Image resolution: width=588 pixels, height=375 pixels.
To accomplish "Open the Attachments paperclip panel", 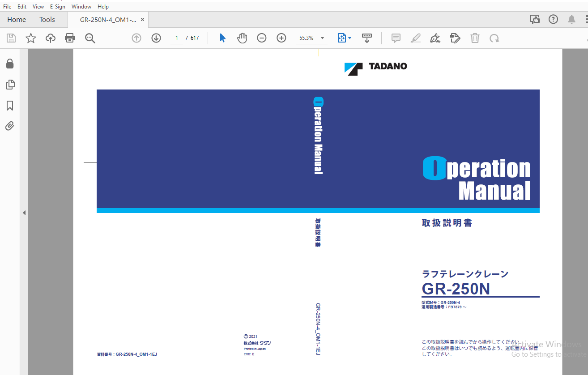I will (x=10, y=126).
